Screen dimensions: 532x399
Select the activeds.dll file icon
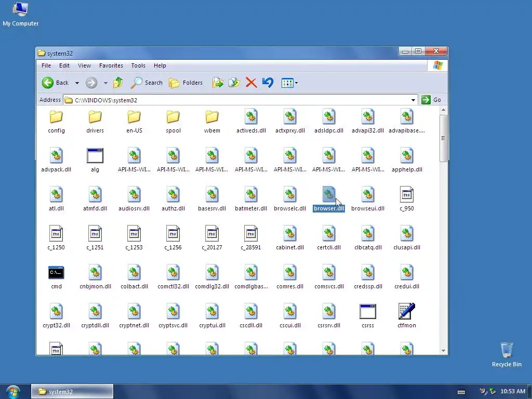(x=251, y=117)
